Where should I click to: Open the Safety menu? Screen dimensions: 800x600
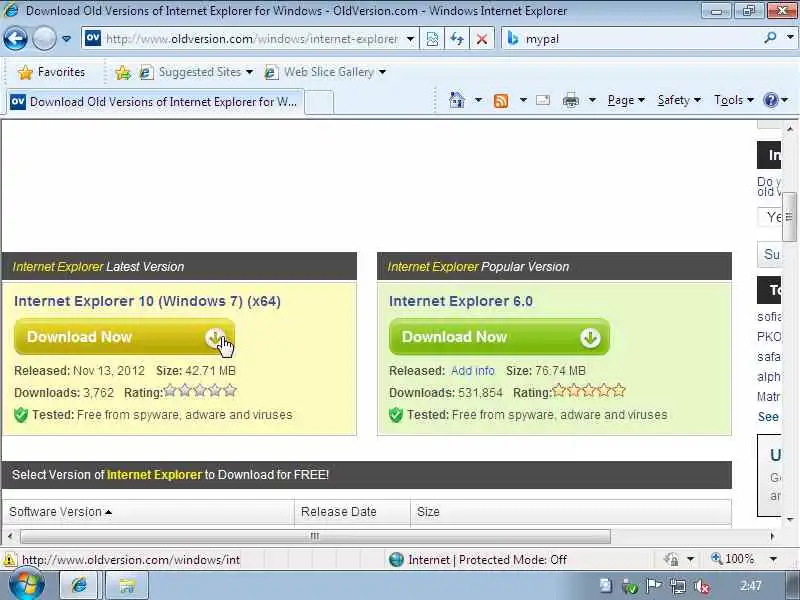[x=679, y=100]
